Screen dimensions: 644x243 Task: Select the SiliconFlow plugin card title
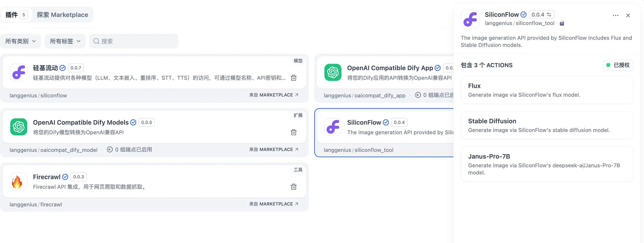coord(364,122)
